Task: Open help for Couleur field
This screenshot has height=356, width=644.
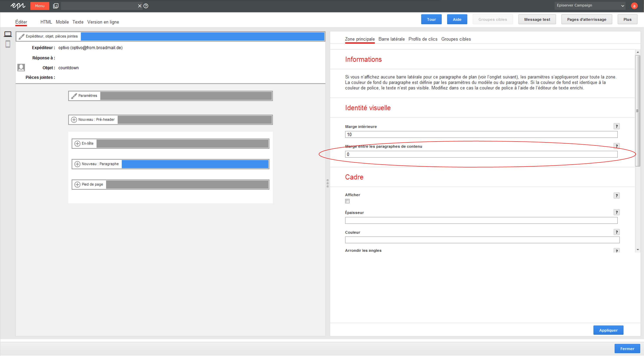Action: [616, 232]
